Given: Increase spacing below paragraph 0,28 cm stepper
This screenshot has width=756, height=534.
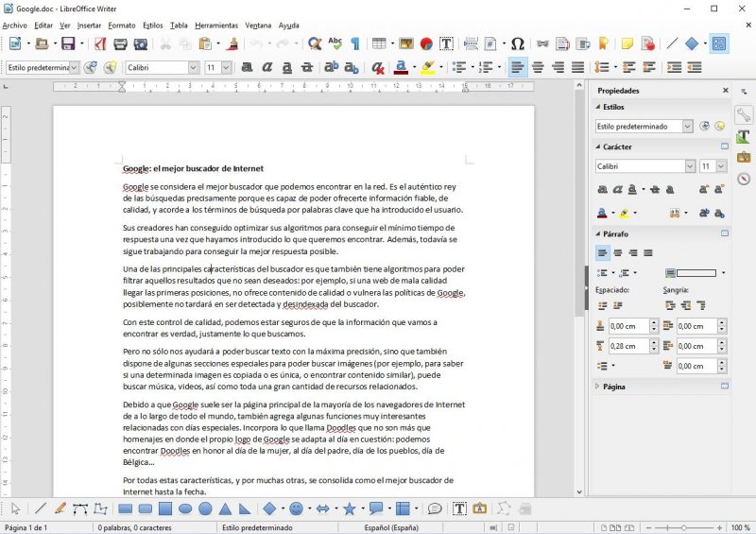Looking at the screenshot, I should [654, 342].
